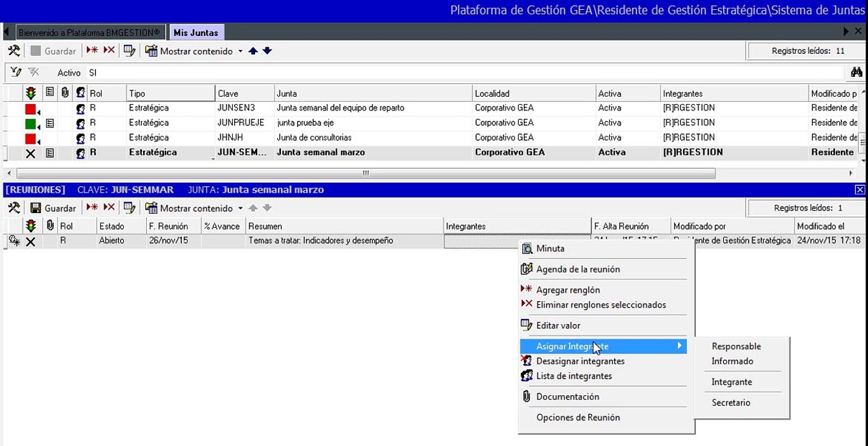
Task: Click traffic light column header in juntas grid
Action: point(31,94)
